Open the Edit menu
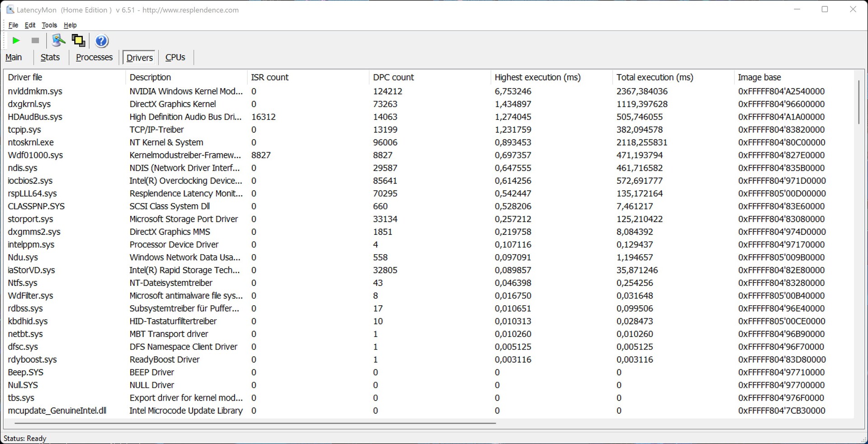The height and width of the screenshot is (444, 868). tap(30, 25)
